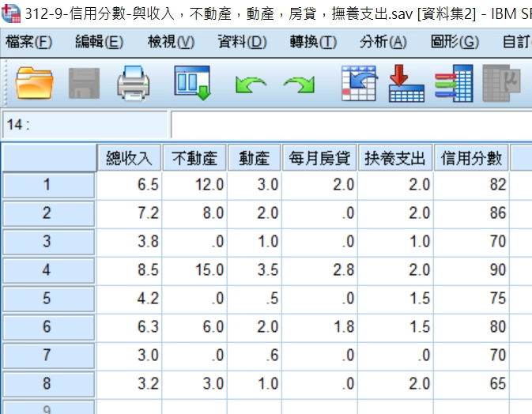The width and height of the screenshot is (532, 414).
Task: Open the 檔案(F) menu
Action: pyautogui.click(x=28, y=42)
